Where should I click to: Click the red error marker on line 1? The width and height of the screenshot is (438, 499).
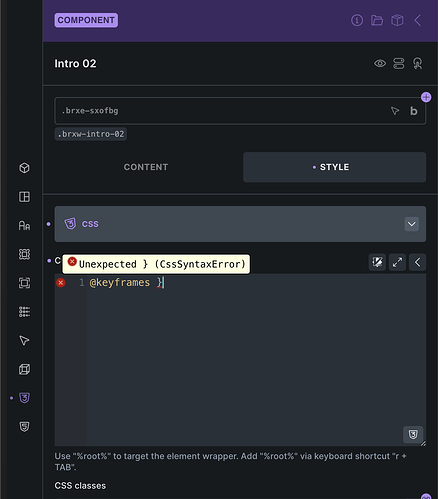(61, 283)
